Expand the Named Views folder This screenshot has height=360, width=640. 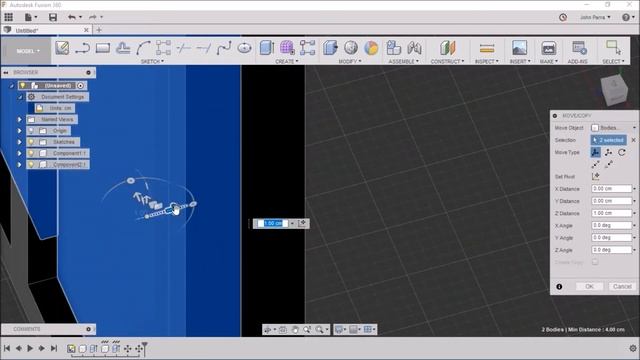click(19, 120)
